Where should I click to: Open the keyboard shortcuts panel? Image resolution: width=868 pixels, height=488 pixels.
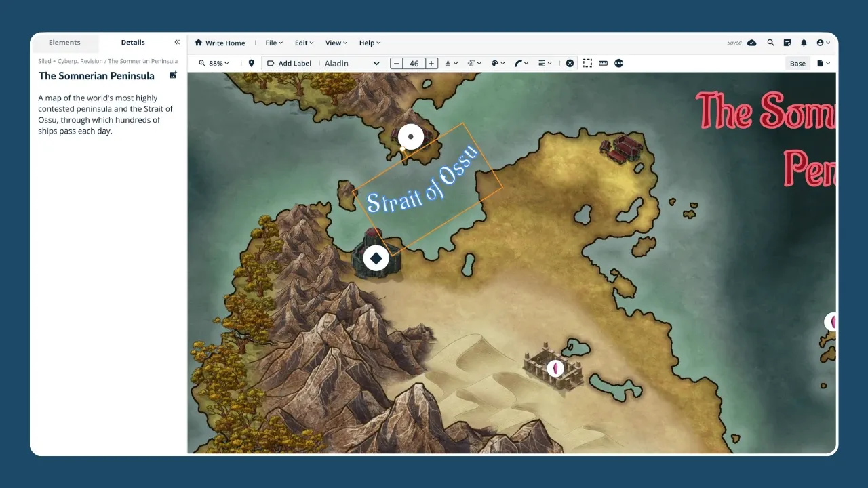click(603, 63)
